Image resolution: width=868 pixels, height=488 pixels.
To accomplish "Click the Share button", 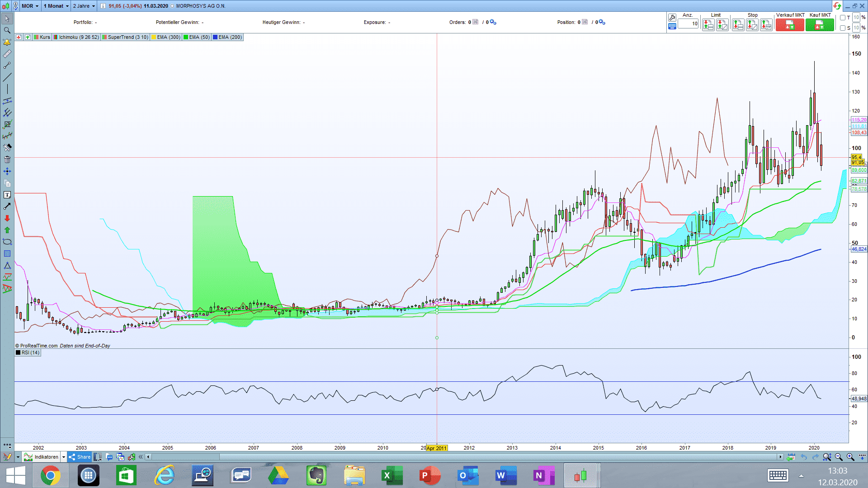I will (x=80, y=457).
